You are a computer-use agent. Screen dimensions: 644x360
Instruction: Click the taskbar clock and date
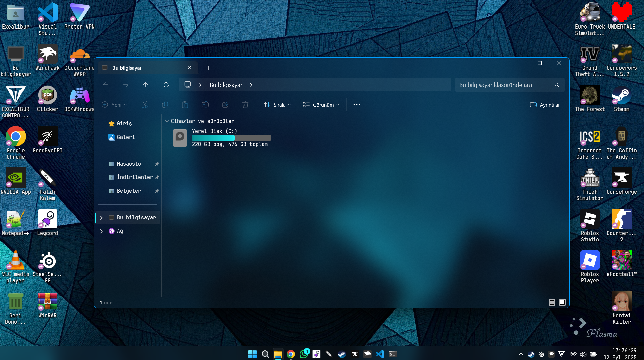click(x=620, y=354)
